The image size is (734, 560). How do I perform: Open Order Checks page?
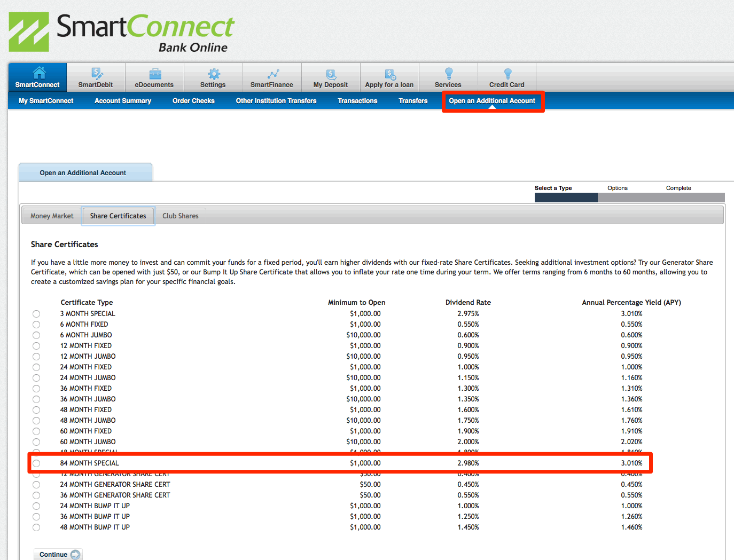(x=193, y=101)
